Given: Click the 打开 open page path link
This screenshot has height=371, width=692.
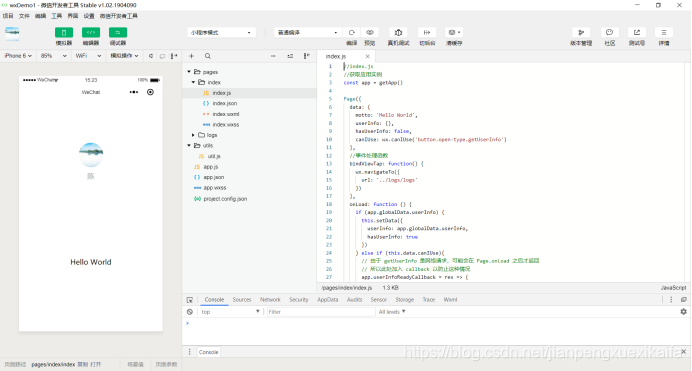Looking at the screenshot, I should tap(96, 364).
